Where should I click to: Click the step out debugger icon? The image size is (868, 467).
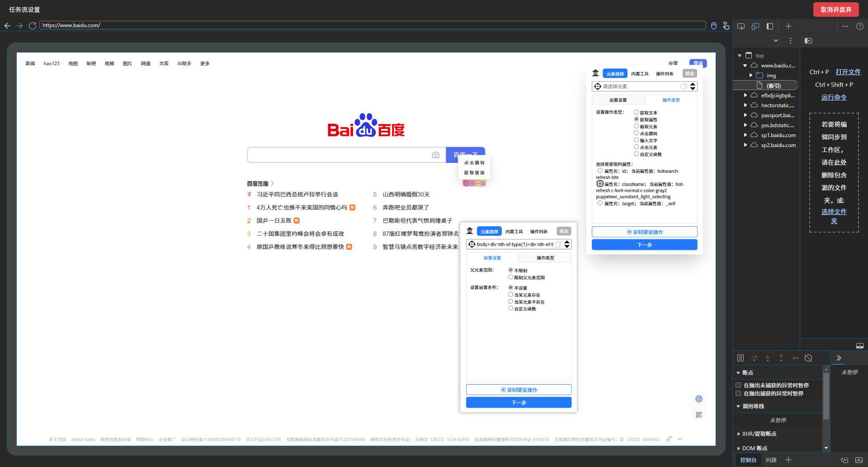(781, 358)
